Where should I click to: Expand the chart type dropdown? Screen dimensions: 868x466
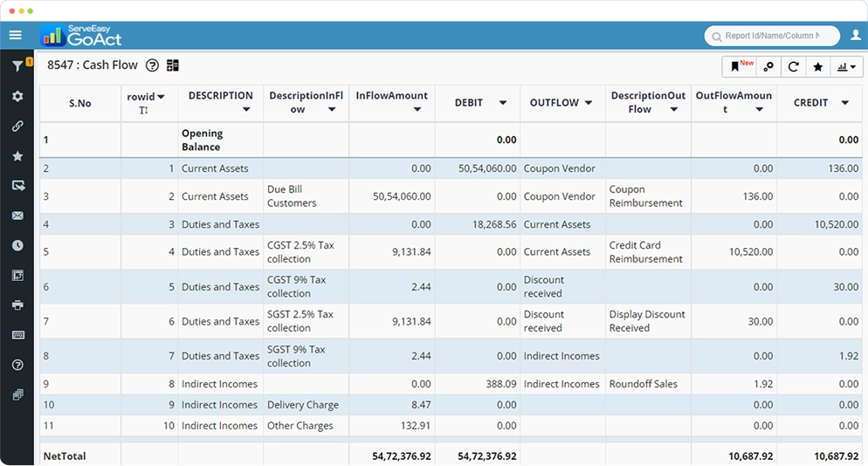coord(845,67)
